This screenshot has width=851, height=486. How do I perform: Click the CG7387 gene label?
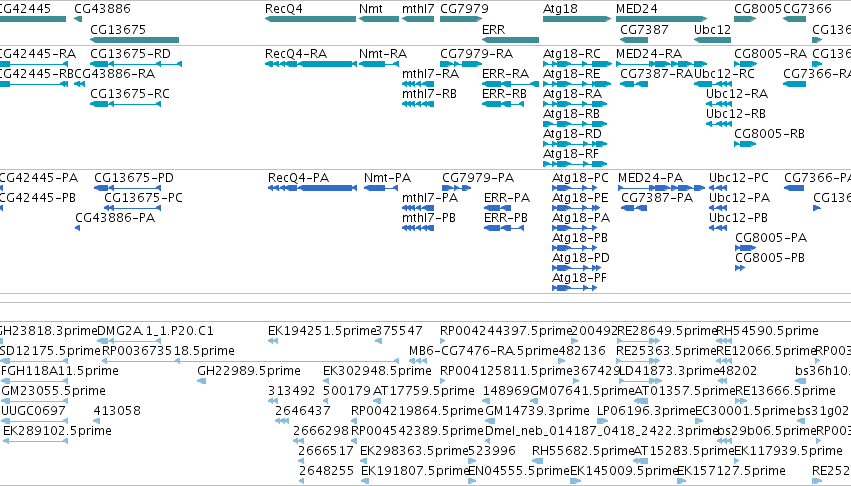644,29
